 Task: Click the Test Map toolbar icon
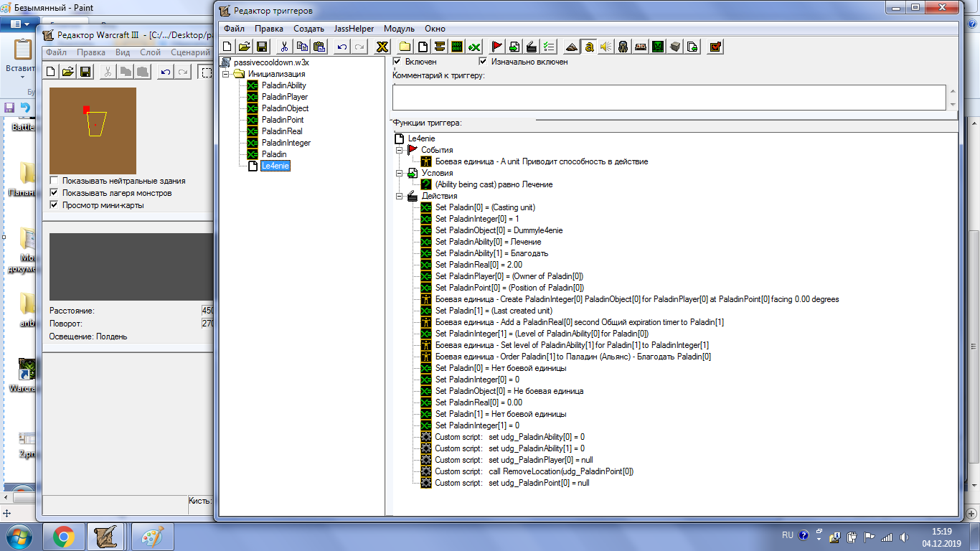click(715, 47)
